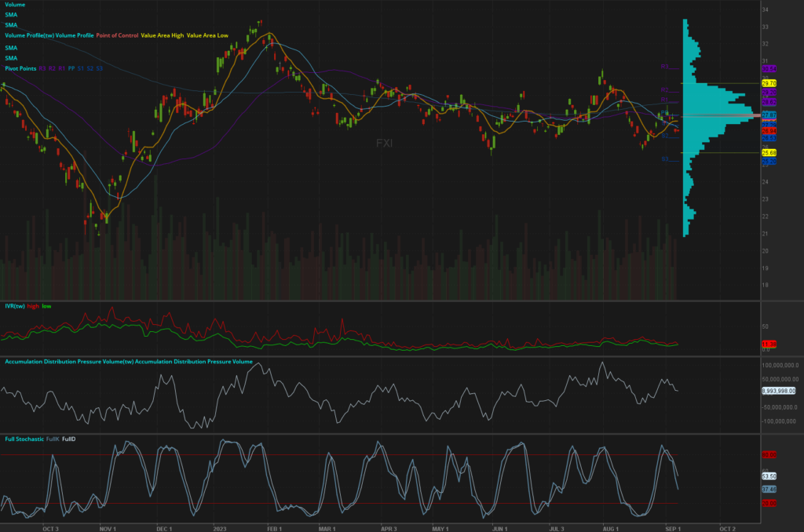Click the R3 pivot line label on chart
The height and width of the screenshot is (532, 804).
pyautogui.click(x=664, y=66)
